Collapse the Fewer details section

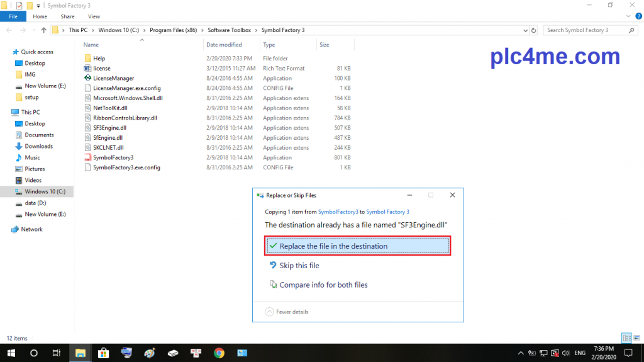pos(287,312)
